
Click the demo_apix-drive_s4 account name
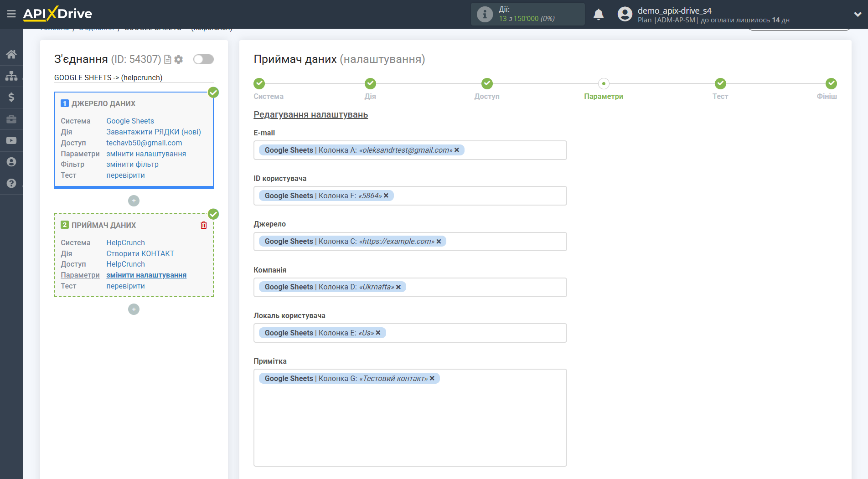coord(674,10)
